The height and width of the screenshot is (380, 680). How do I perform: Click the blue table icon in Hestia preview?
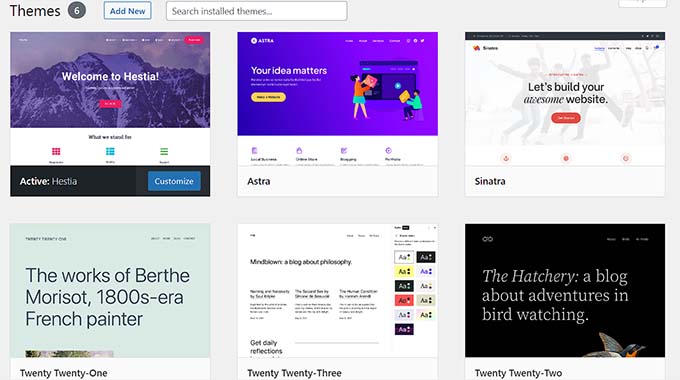110,151
